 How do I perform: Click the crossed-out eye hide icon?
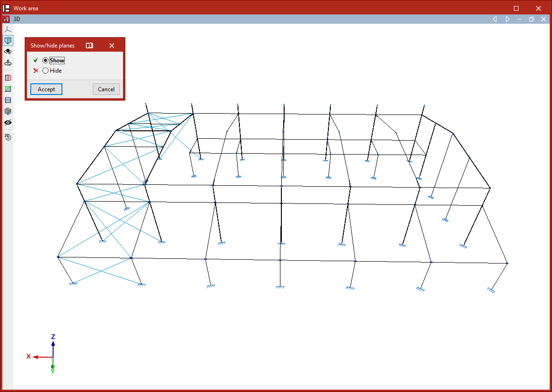tap(8, 122)
